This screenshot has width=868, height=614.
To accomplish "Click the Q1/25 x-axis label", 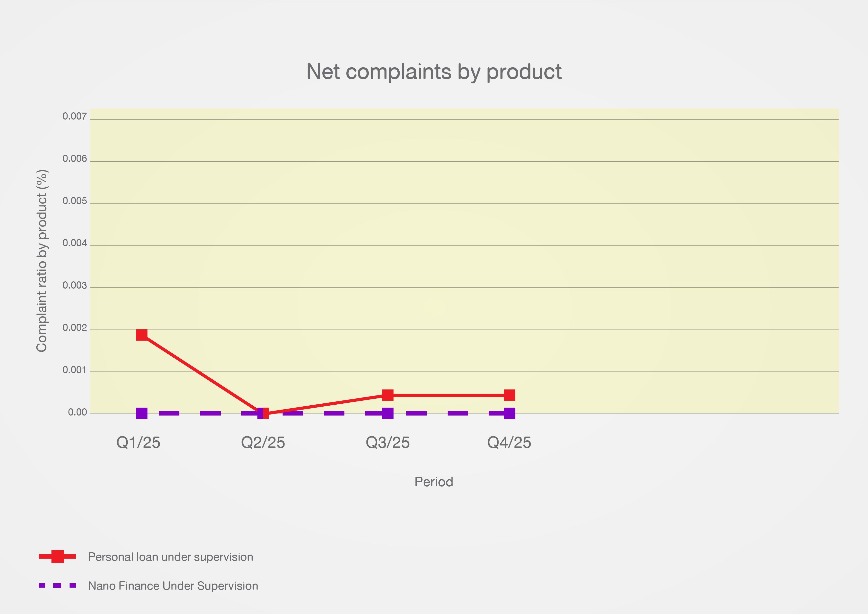I will [x=138, y=442].
